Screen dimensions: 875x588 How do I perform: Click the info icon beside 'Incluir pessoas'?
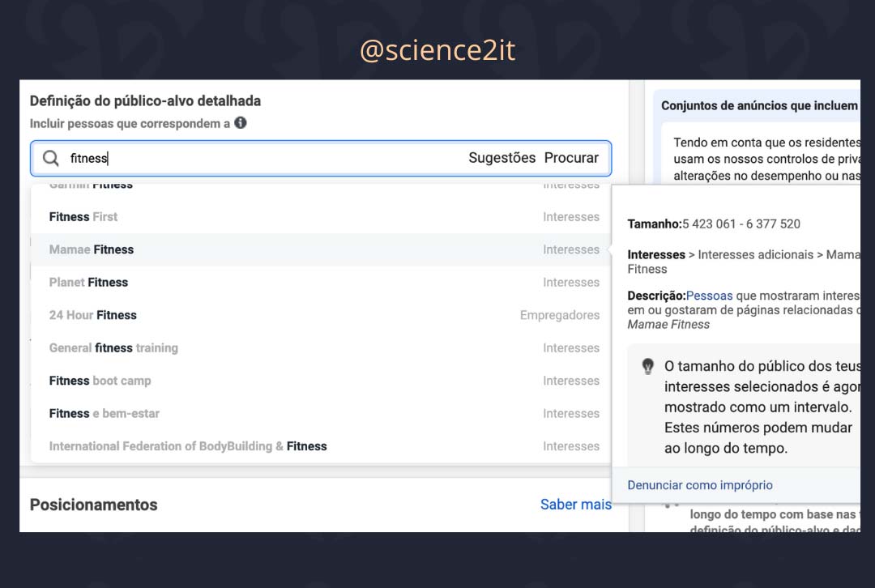point(241,123)
